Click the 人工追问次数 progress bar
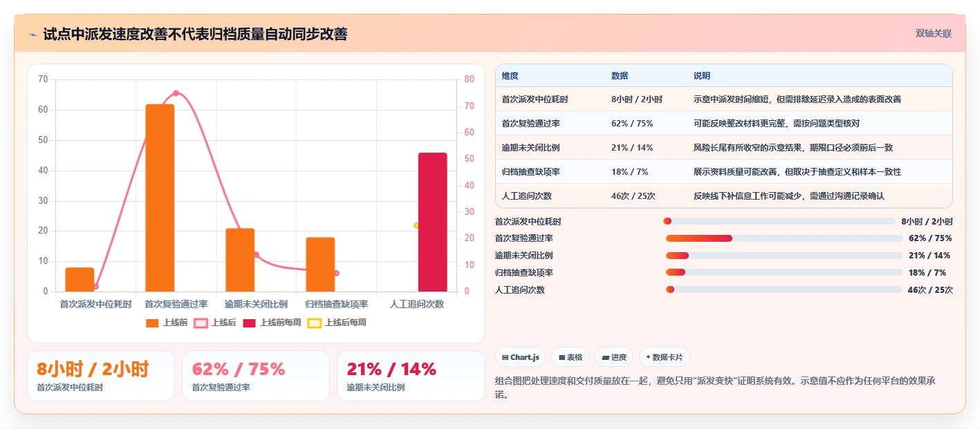Screen dimensions: 980x429 784,289
